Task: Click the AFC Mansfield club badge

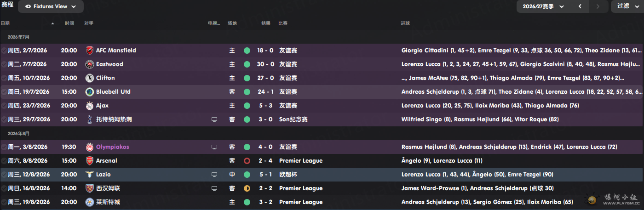Action: 90,51
